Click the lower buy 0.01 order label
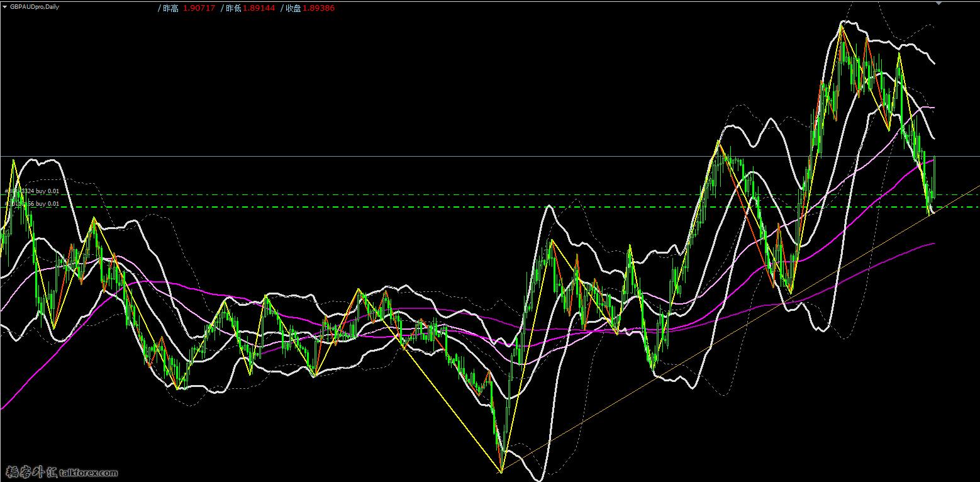The image size is (980, 482). click(x=32, y=203)
